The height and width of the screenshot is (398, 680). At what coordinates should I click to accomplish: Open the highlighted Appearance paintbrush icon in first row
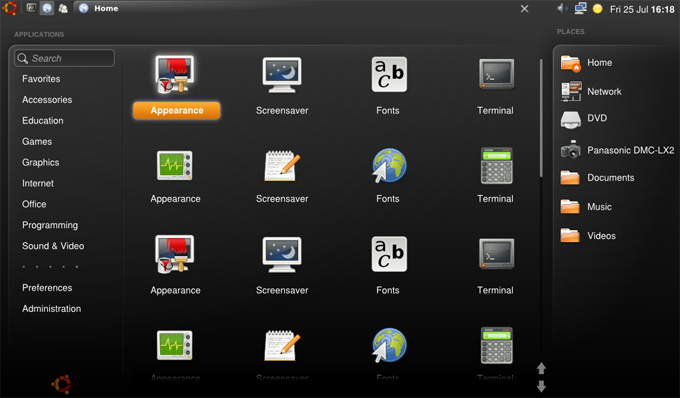coord(175,74)
